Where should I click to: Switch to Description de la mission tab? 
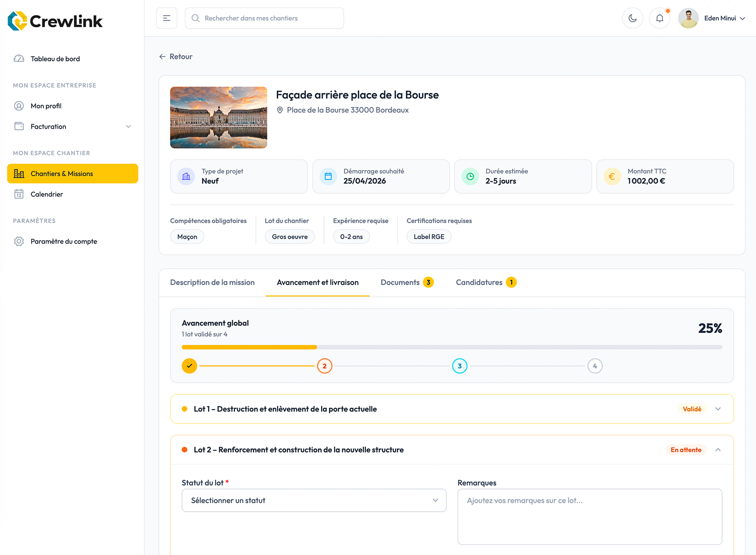(212, 283)
